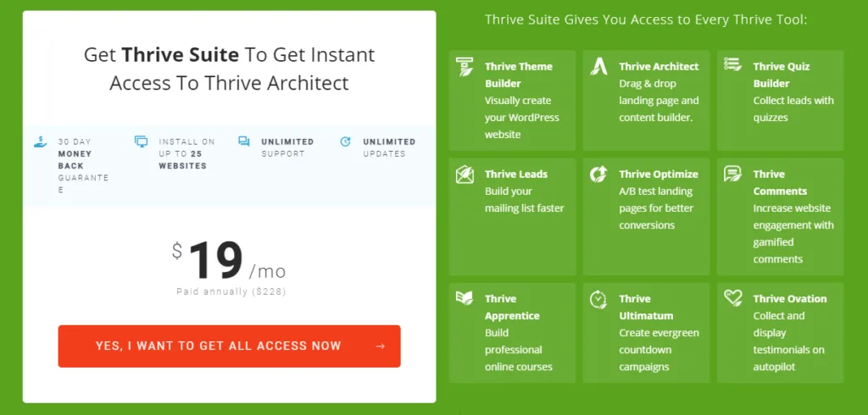Image resolution: width=868 pixels, height=415 pixels.
Task: Click 'Install on up to 25 websites' text
Action: coord(186,153)
